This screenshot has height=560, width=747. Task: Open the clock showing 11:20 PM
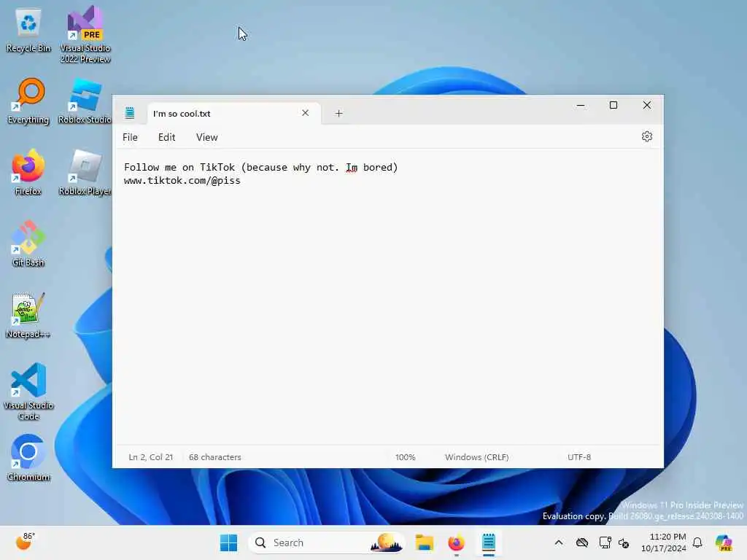664,542
